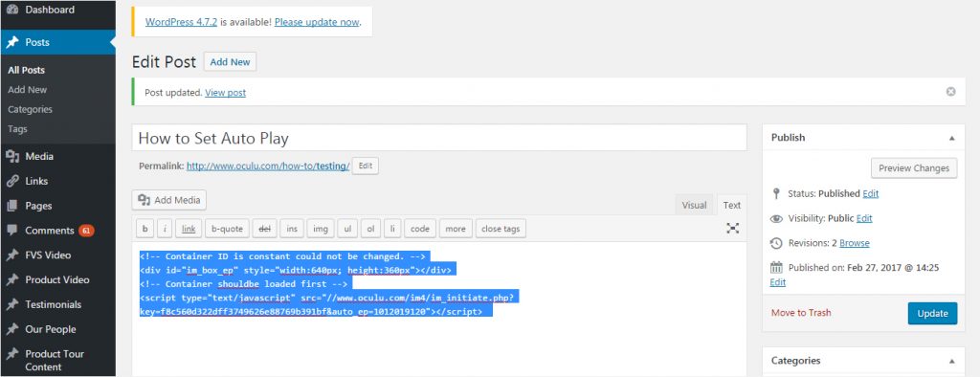The height and width of the screenshot is (377, 980).
Task: Click the Media library icon
Action: (12, 156)
